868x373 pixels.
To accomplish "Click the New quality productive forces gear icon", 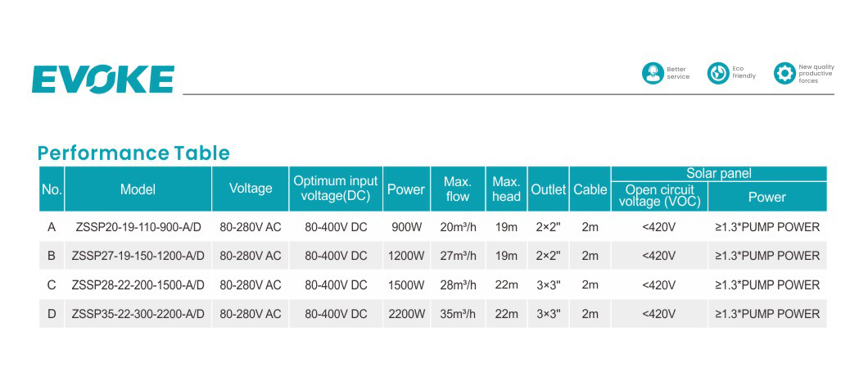I will (784, 73).
